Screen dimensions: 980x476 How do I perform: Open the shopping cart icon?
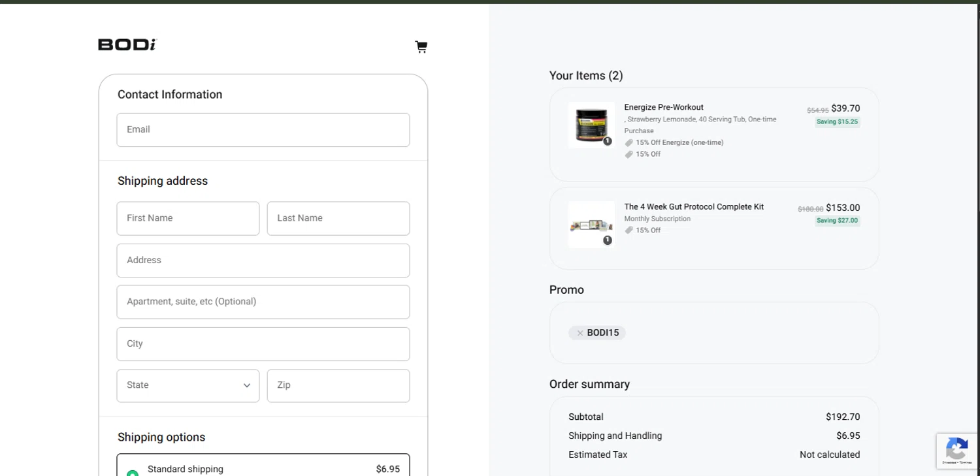pos(421,46)
